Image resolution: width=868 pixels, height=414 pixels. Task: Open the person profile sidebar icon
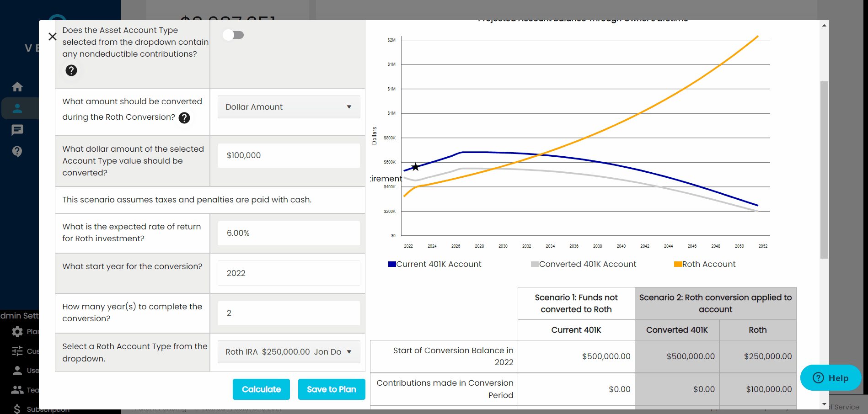click(17, 108)
